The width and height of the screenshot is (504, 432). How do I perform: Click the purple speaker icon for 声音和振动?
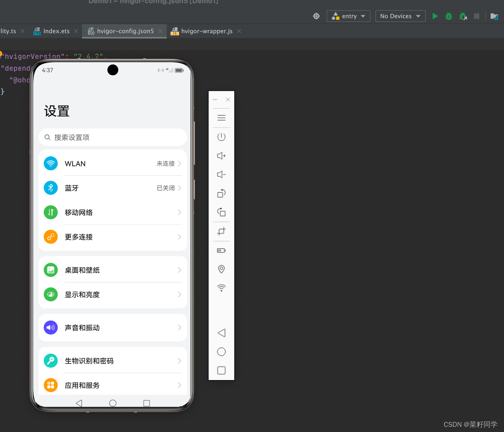tap(51, 327)
